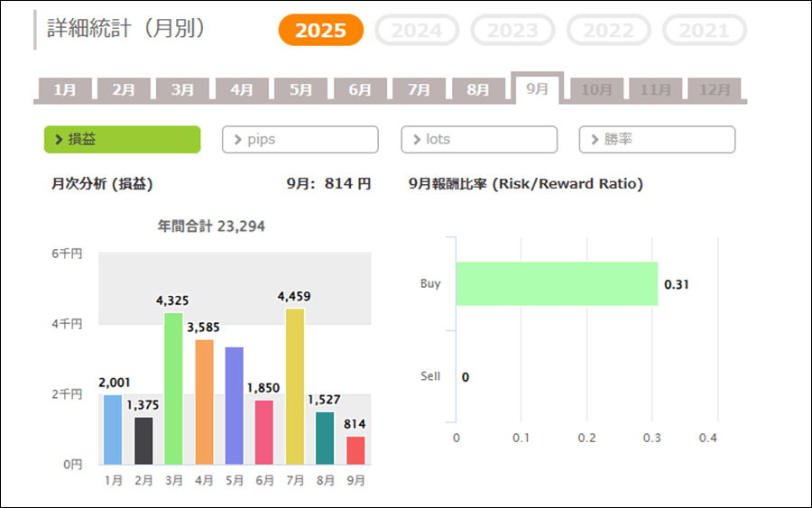The height and width of the screenshot is (508, 812).
Task: Click the red September bar 814
Action: point(355,450)
